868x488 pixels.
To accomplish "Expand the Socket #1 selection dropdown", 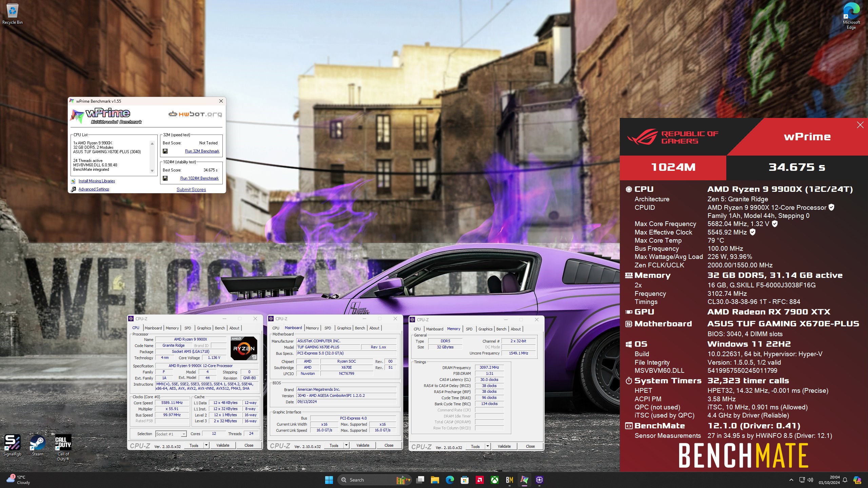I will coord(183,434).
